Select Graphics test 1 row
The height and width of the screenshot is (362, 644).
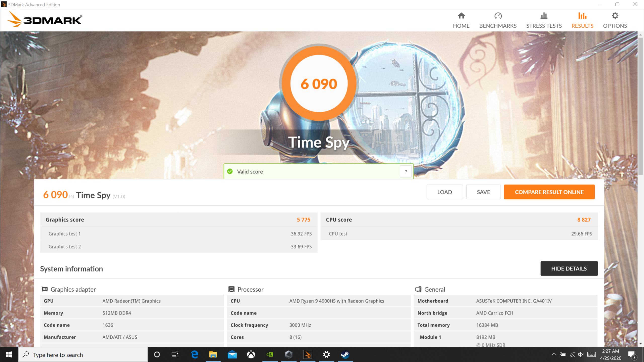[179, 234]
